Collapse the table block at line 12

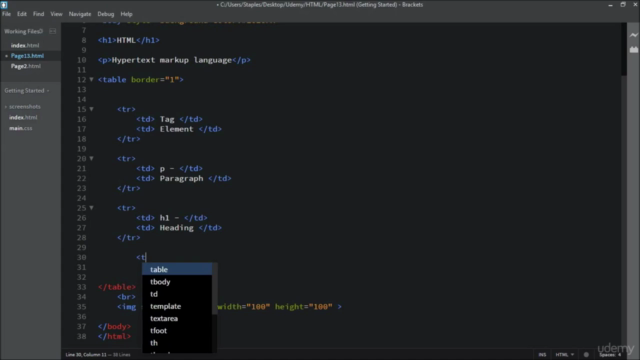coord(91,80)
